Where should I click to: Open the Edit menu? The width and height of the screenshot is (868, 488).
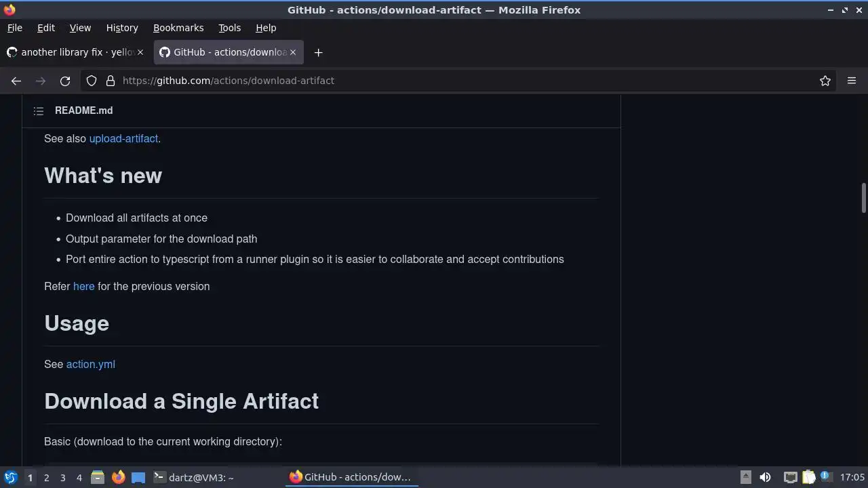[x=45, y=28]
